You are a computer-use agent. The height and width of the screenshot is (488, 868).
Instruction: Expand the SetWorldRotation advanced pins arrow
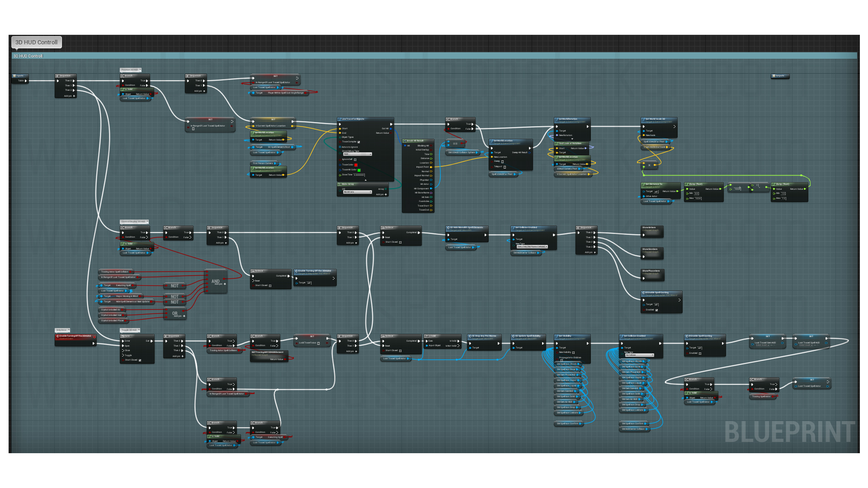(572, 139)
